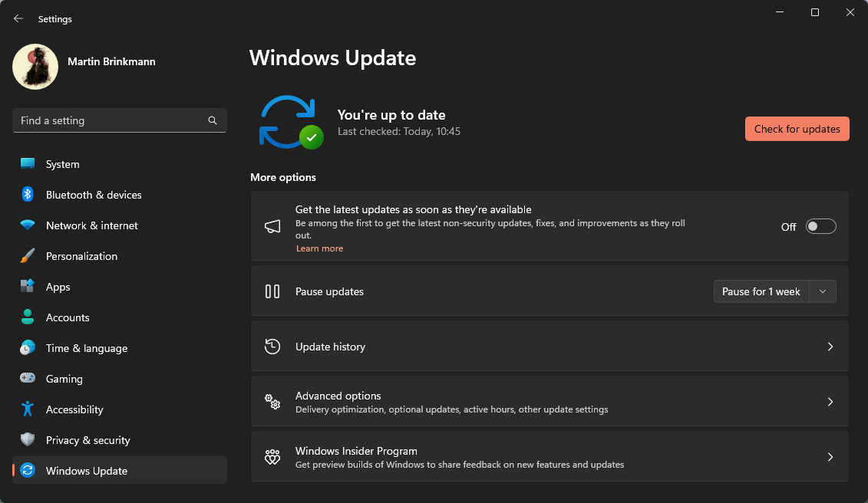Image resolution: width=868 pixels, height=503 pixels.
Task: Expand the pause duration dropdown arrow
Action: point(823,291)
